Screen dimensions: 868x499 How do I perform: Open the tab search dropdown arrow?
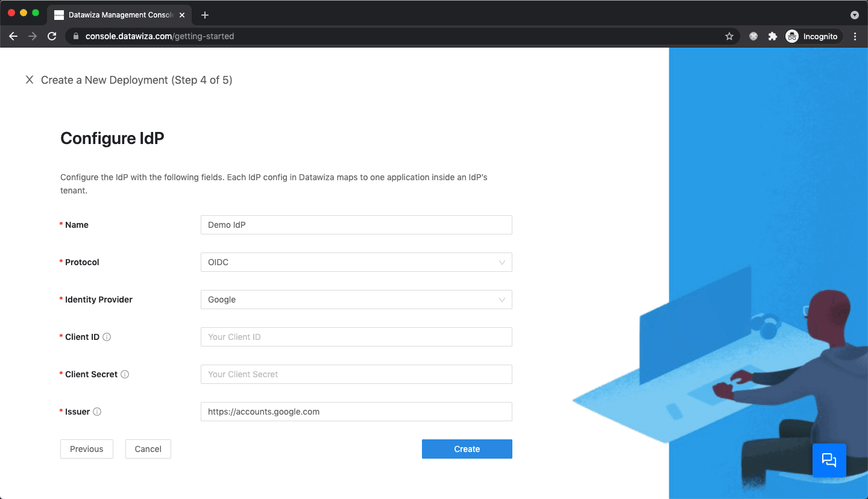(854, 15)
